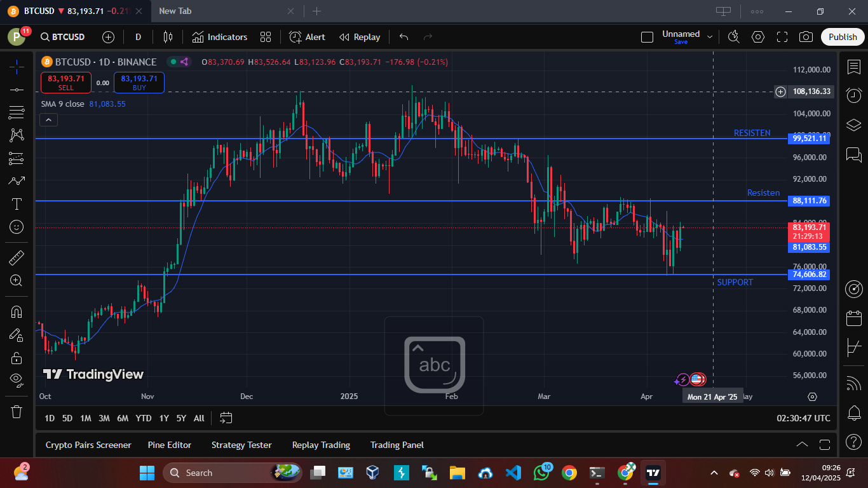Select the All date range
This screenshot has width=868, height=488.
point(199,418)
